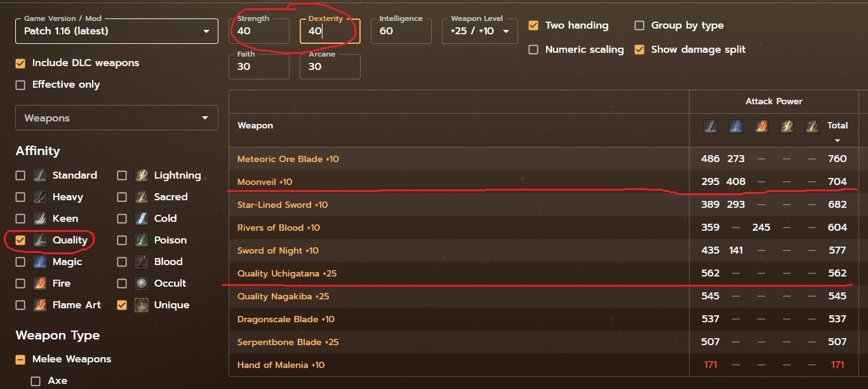Click the Fire affinity icon
The image size is (868, 389).
(40, 283)
